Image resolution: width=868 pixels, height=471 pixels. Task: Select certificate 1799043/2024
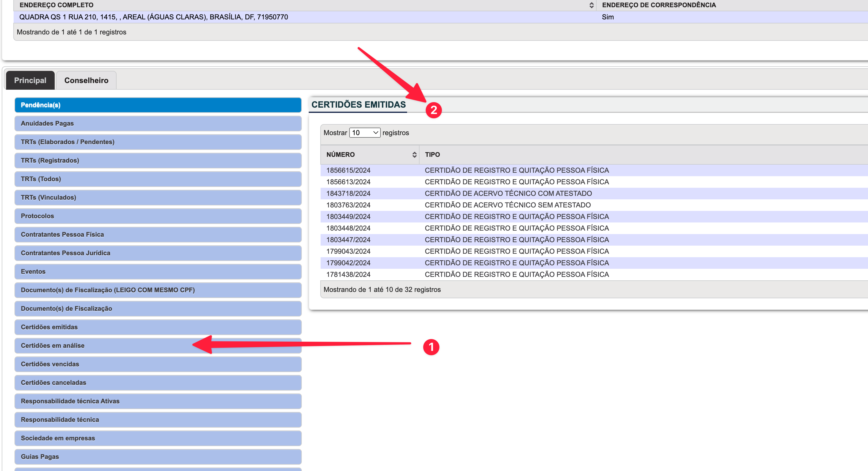(x=348, y=251)
